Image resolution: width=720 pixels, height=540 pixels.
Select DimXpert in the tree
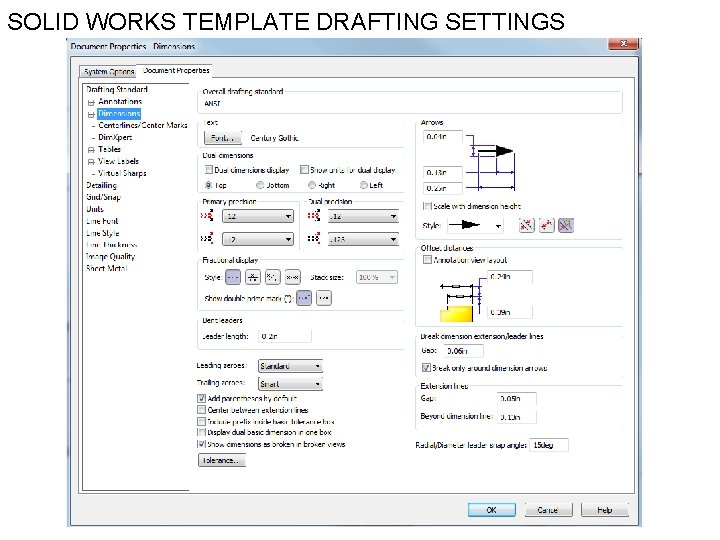point(115,137)
